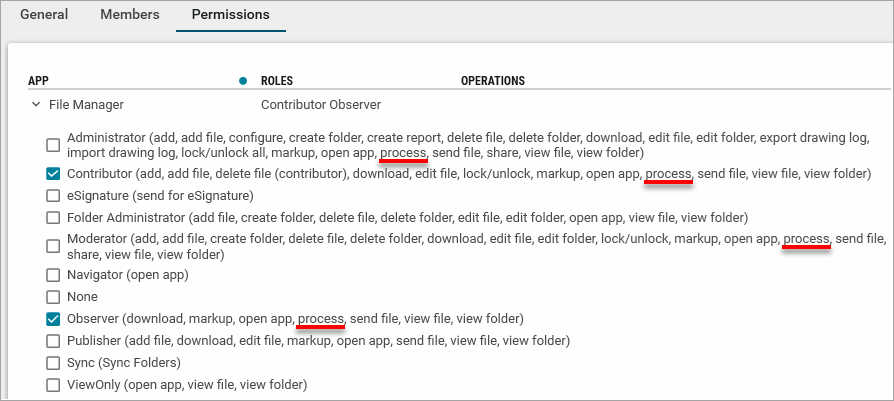894x401 pixels.
Task: Tick the ViewOnly role checkbox
Action: 53,385
